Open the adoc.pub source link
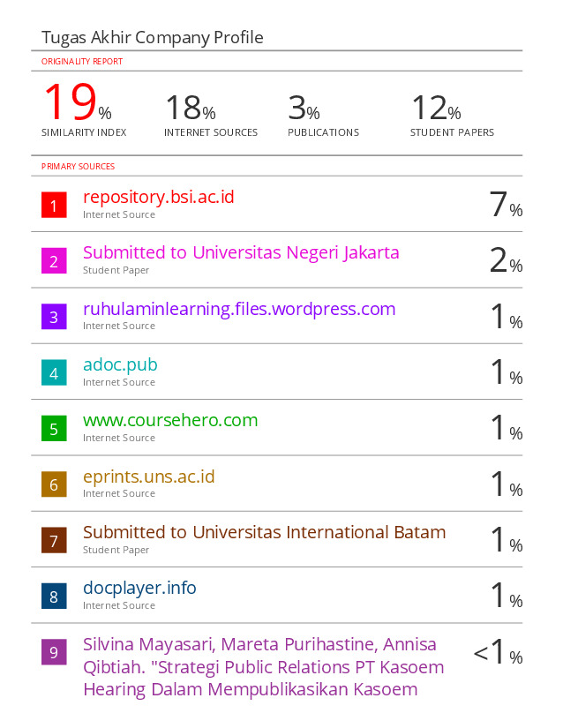The height and width of the screenshot is (728, 563). click(120, 365)
